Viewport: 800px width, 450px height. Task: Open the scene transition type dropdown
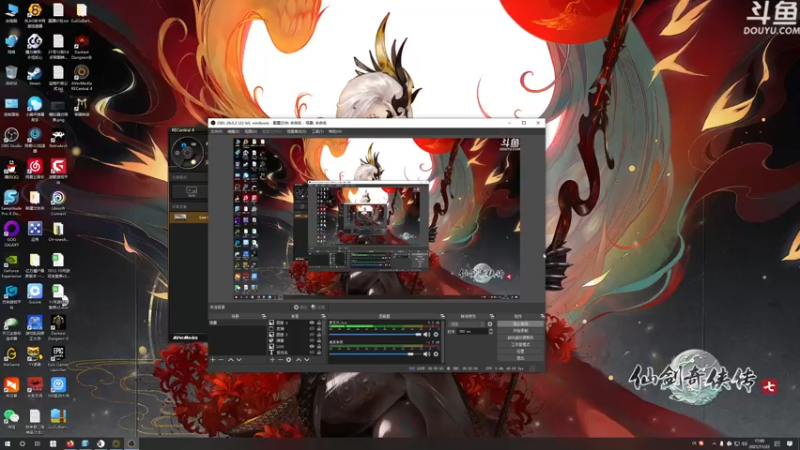pos(467,324)
